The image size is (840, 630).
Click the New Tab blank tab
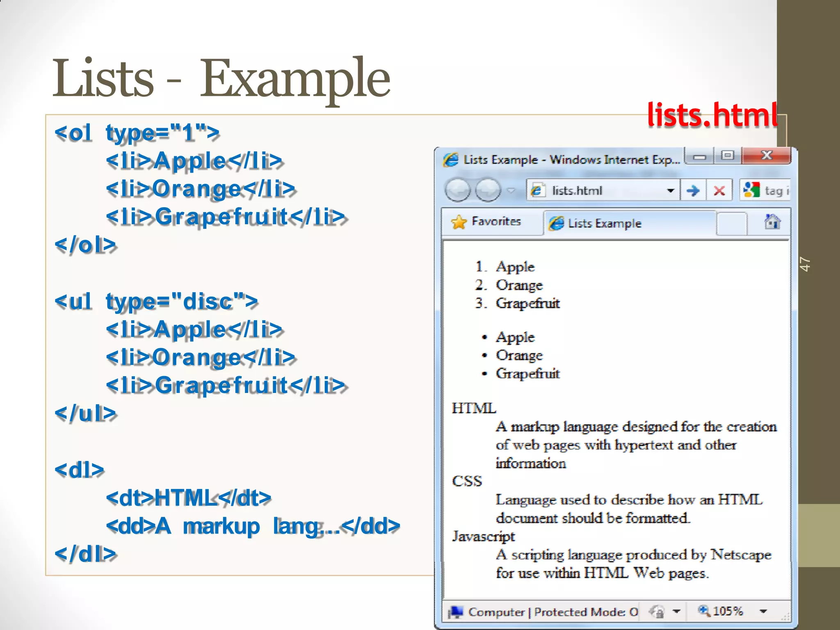(x=731, y=224)
